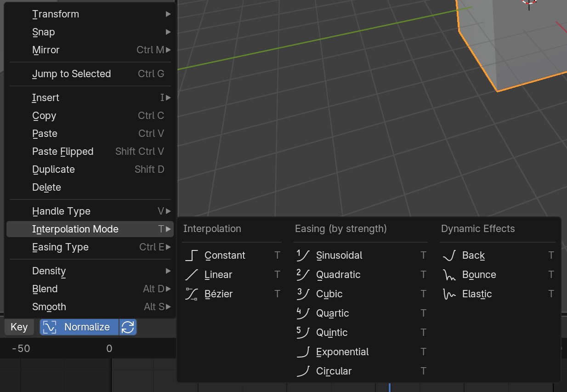Pick the Bézier interpolation icon
567x392 pixels.
tap(192, 294)
